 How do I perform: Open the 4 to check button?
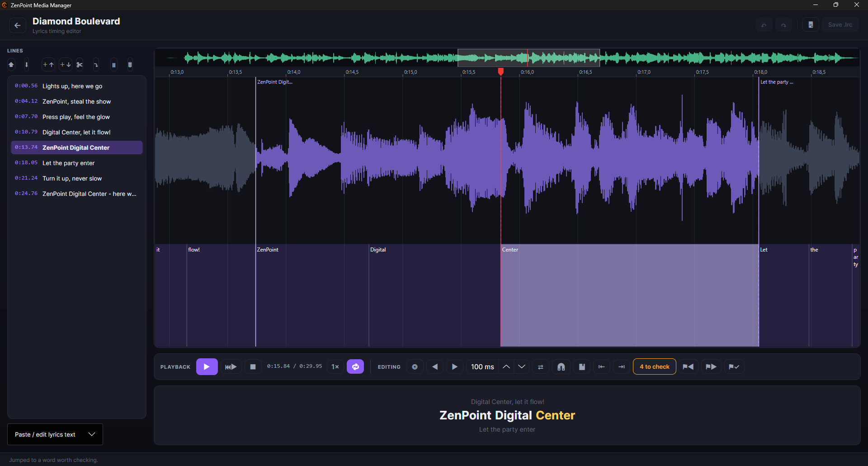(x=655, y=366)
